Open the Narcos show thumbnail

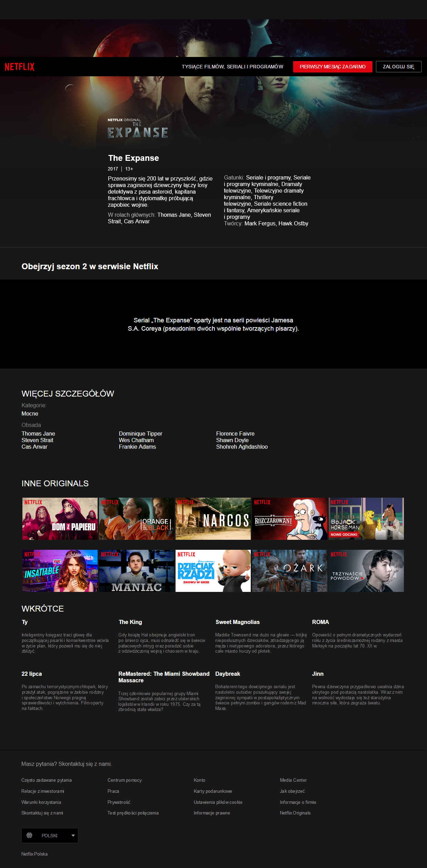(x=213, y=518)
